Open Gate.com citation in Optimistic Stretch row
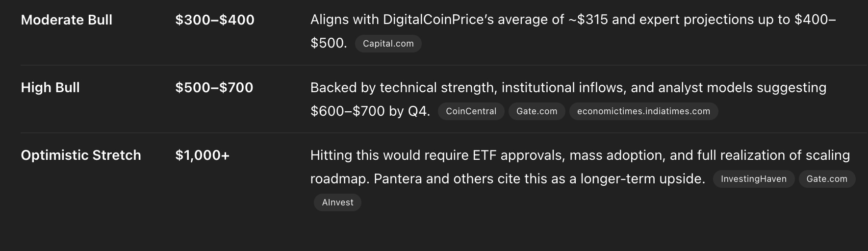 (x=826, y=179)
